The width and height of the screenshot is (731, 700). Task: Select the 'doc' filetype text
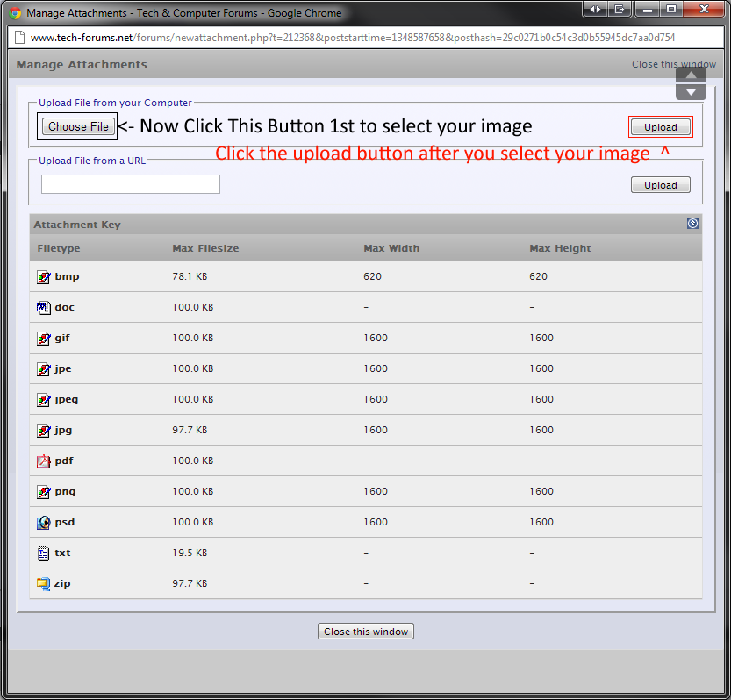click(x=64, y=307)
